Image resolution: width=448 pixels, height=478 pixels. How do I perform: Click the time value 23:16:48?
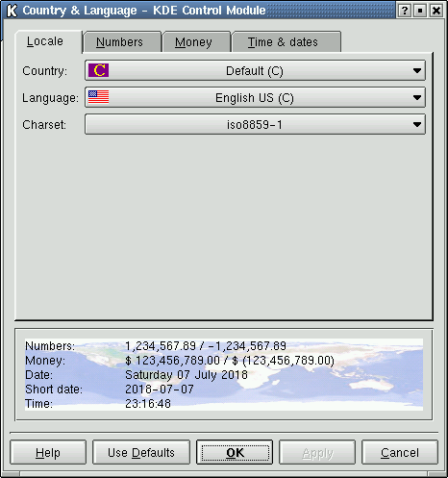(x=148, y=403)
